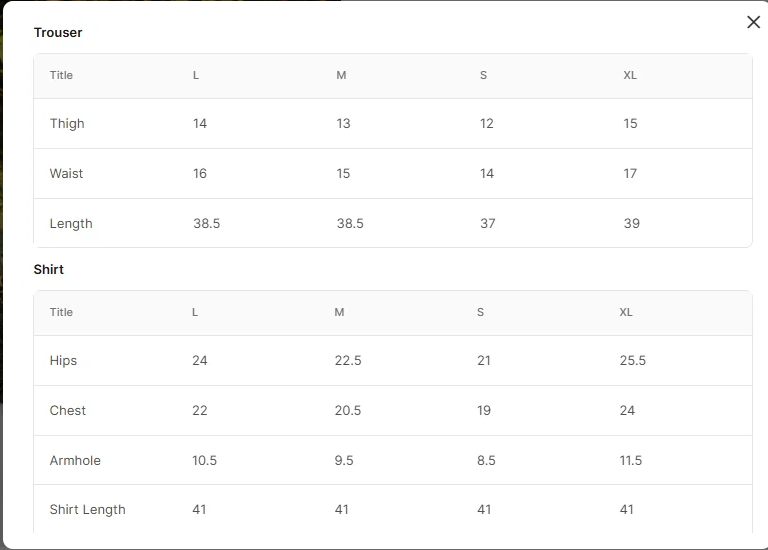Select the Trouser section heading
Viewport: 768px width, 550px height.
click(x=58, y=32)
